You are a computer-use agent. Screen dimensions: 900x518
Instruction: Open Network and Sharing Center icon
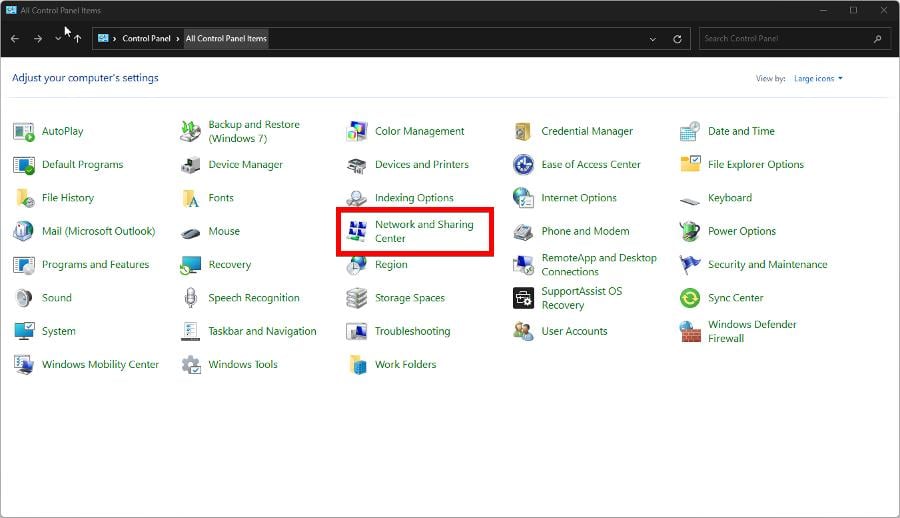click(x=356, y=231)
